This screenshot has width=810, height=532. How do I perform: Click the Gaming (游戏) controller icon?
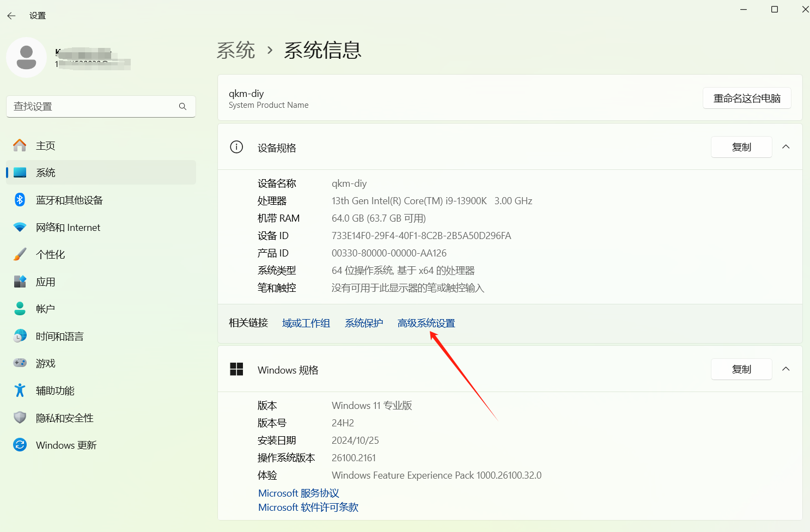[20, 363]
